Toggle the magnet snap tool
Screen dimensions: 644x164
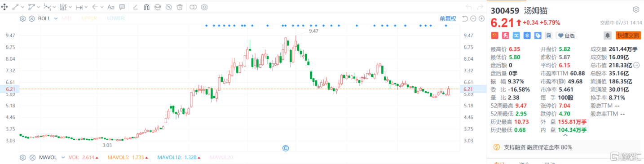click(146, 7)
